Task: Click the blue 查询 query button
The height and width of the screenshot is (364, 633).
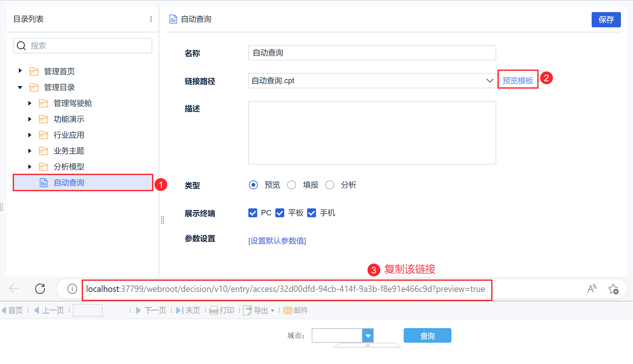Action: point(427,336)
